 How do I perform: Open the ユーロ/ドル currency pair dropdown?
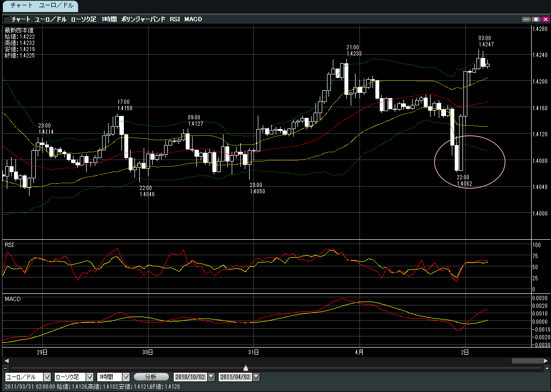click(x=47, y=377)
